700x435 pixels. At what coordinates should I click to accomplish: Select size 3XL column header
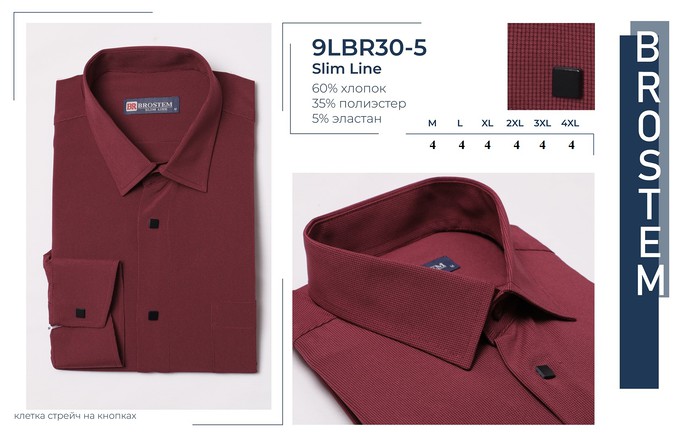pyautogui.click(x=542, y=123)
